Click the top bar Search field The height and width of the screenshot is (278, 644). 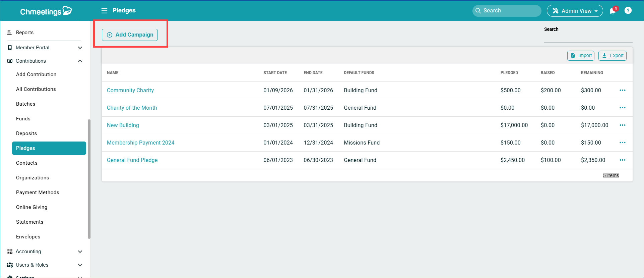[x=507, y=11]
